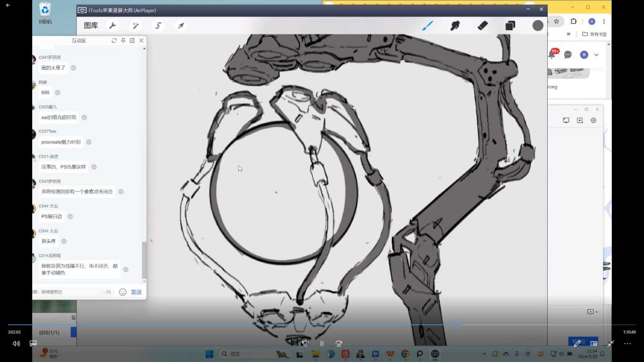Image resolution: width=644 pixels, height=362 pixels.
Task: Select the 问 radio option in chat
Action: [x=103, y=292]
